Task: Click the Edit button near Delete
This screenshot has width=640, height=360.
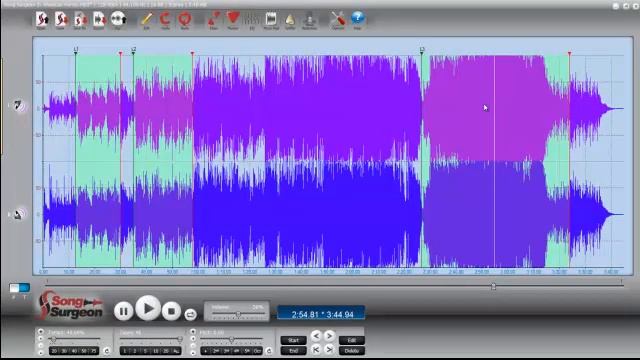Action: point(352,340)
